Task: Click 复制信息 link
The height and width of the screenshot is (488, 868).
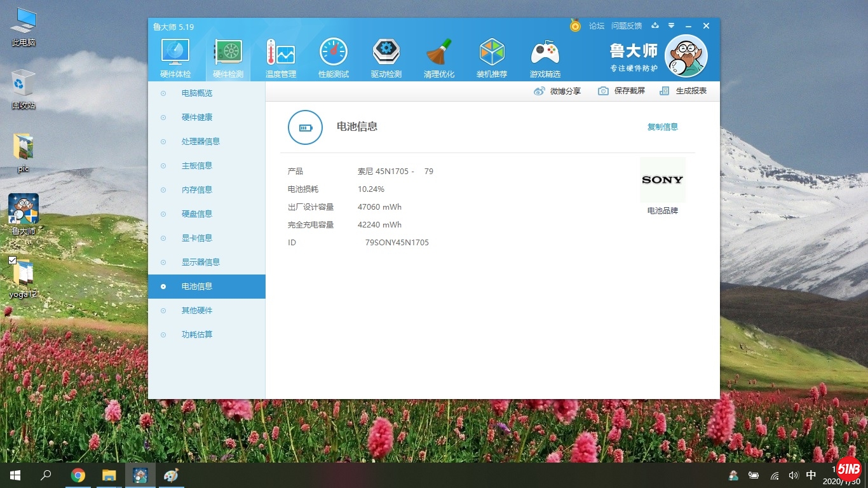Action: click(x=662, y=127)
